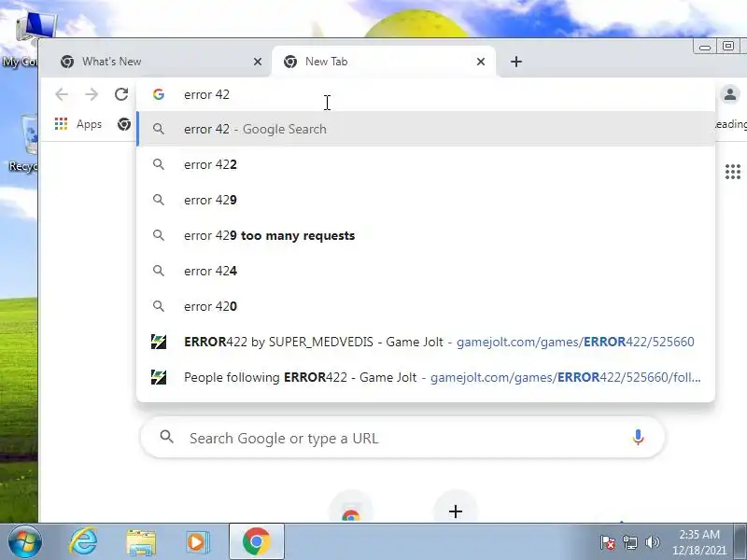Start voice search with the microphone icon
The height and width of the screenshot is (560, 747).
coord(638,437)
